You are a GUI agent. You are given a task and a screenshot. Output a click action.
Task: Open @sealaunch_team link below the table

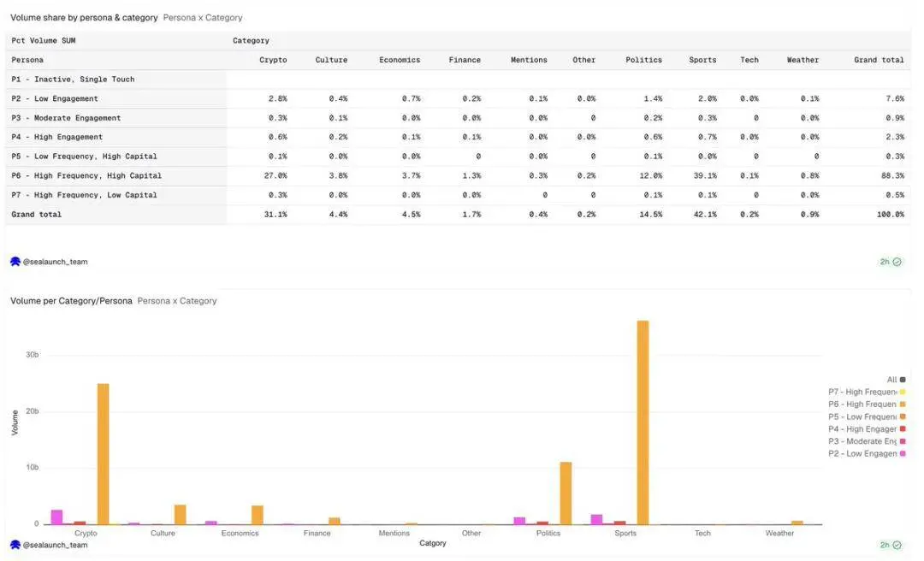[x=56, y=262]
